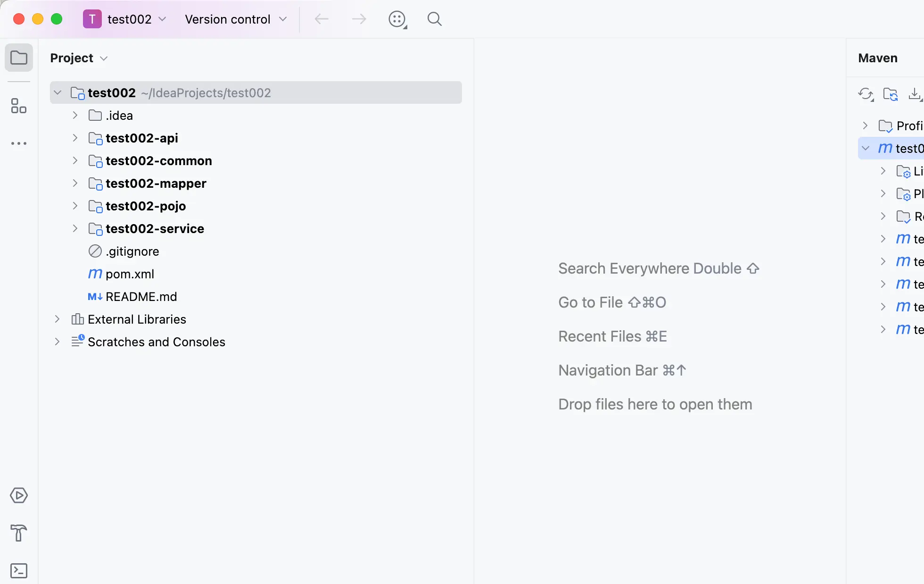Select the pom.xml file
Viewport: 924px width, 584px height.
tap(130, 274)
